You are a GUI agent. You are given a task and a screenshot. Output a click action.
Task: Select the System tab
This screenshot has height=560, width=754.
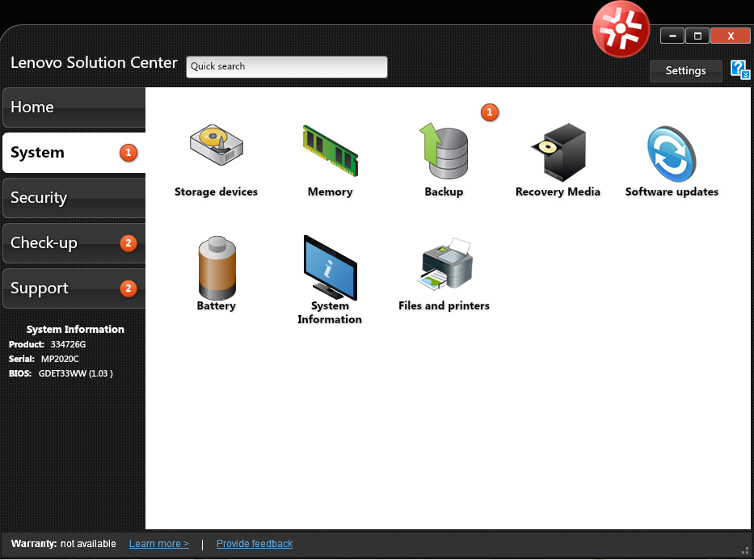[74, 153]
